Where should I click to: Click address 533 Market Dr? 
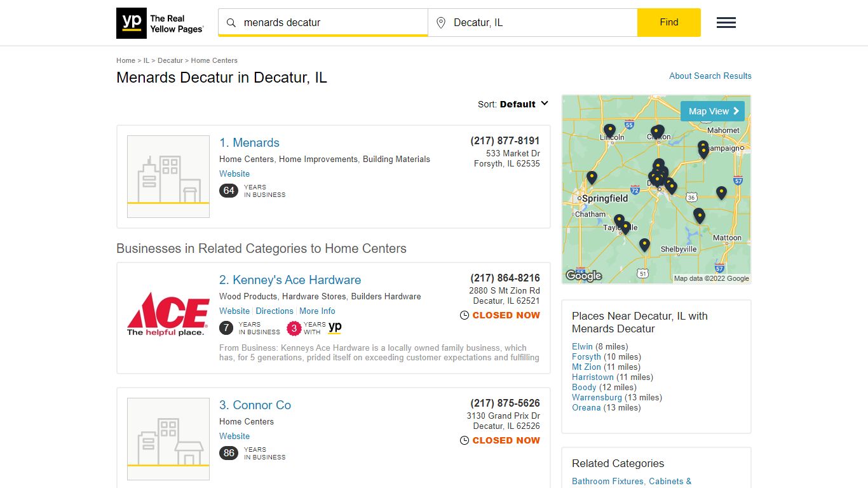point(513,153)
